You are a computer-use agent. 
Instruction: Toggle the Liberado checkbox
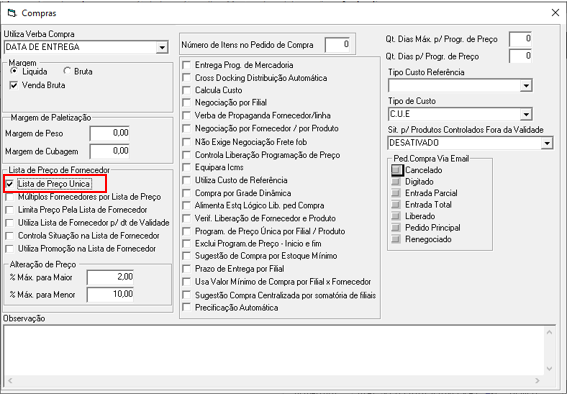click(x=396, y=216)
